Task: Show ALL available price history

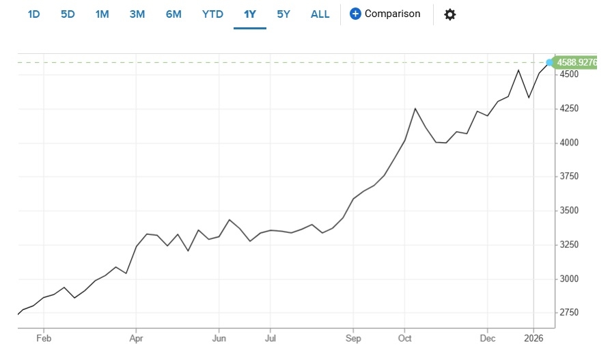Action: (x=320, y=14)
